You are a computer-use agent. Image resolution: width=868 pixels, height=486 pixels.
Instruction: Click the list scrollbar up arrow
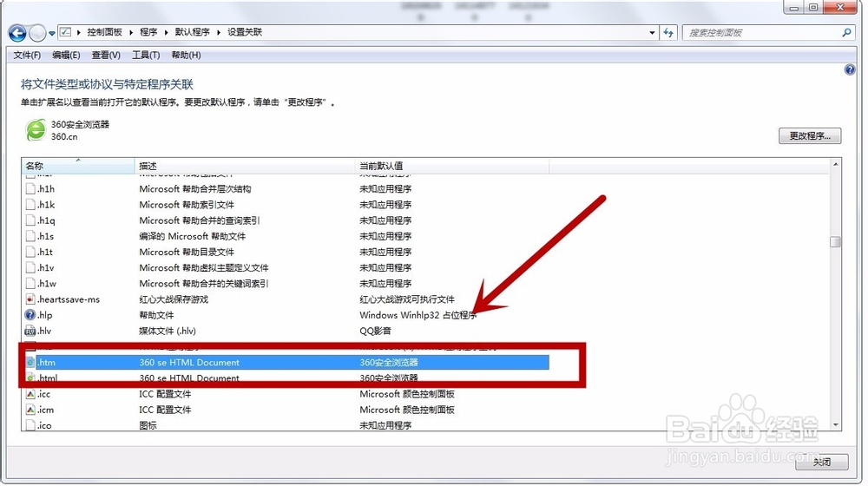835,164
